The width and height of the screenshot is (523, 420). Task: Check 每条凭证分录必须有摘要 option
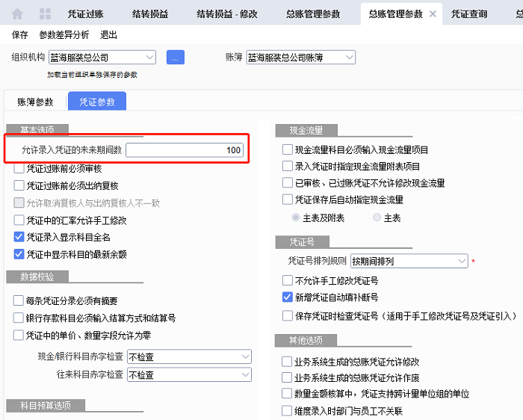click(19, 301)
